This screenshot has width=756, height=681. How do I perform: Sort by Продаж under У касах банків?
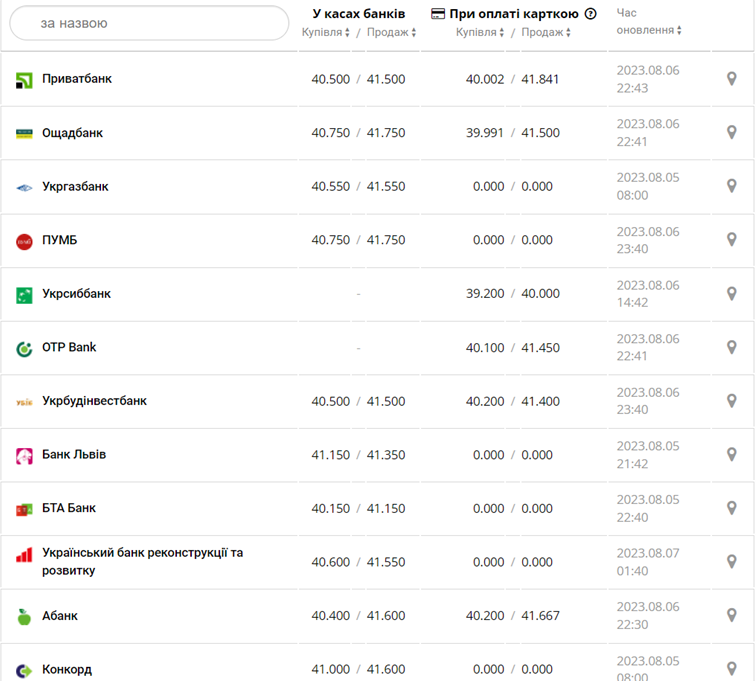[391, 32]
